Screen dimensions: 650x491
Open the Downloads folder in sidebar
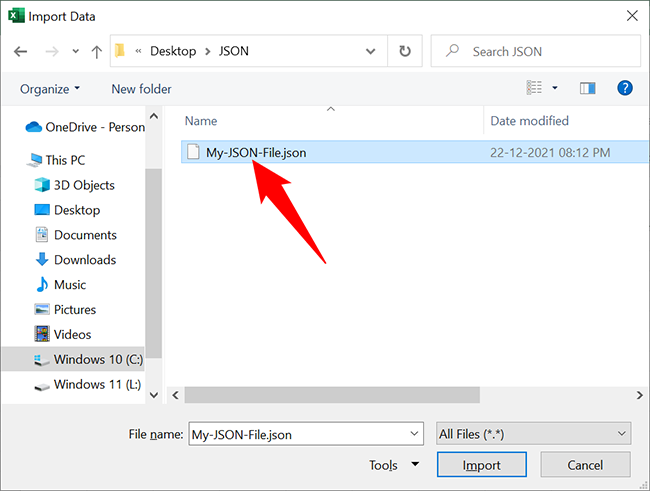pyautogui.click(x=84, y=260)
